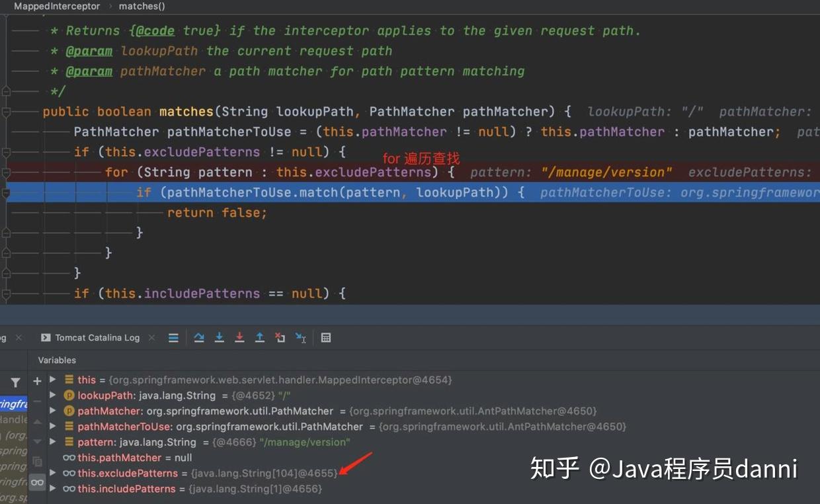Collapse excludePatterns if-block fold marker

click(6, 152)
